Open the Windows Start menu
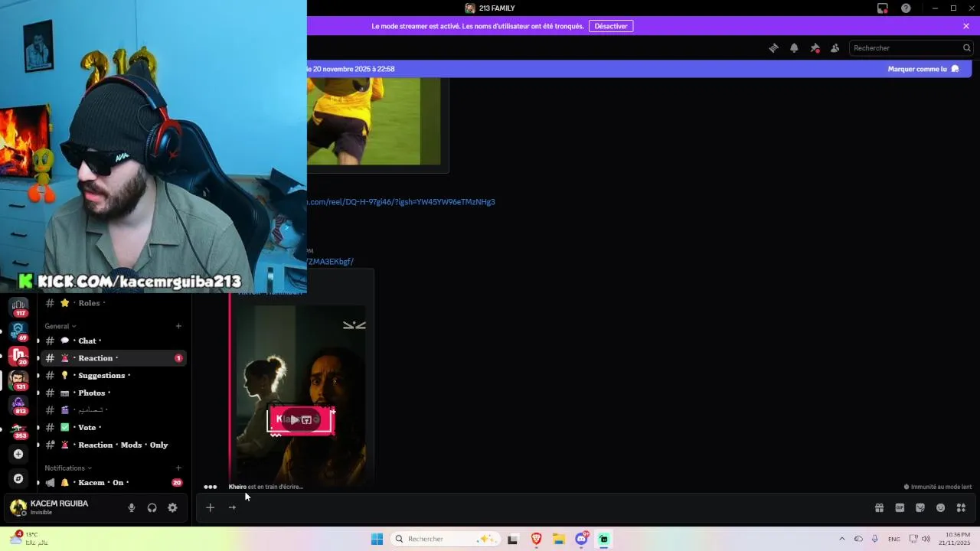This screenshot has height=551, width=980. 377,539
